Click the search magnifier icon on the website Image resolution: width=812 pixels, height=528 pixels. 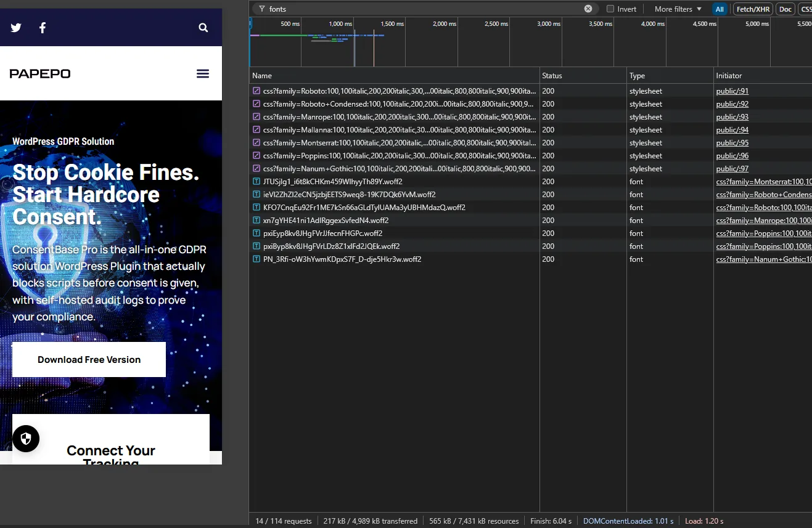point(203,28)
